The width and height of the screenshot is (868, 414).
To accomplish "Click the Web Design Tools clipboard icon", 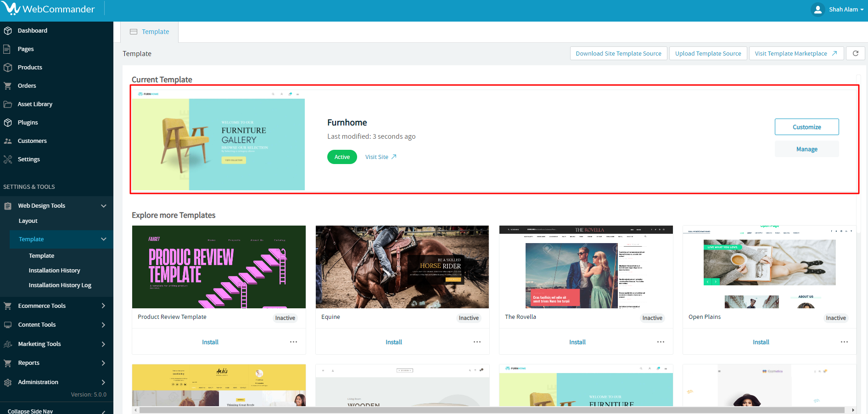I will 8,206.
